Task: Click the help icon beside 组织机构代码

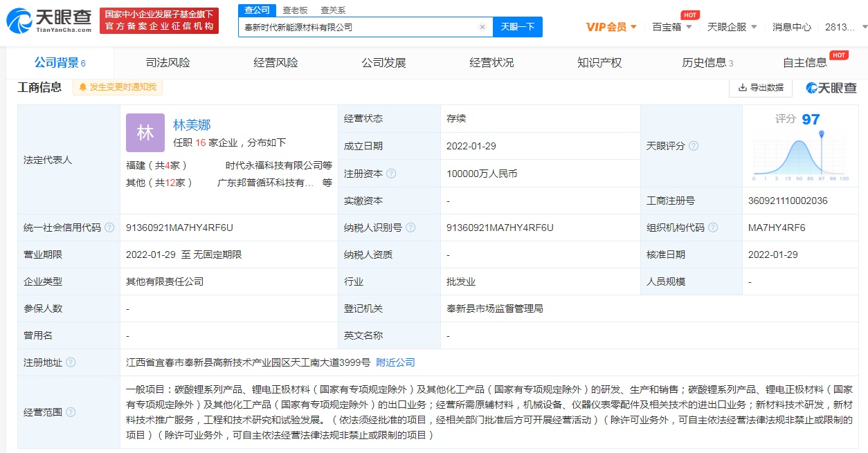Action: (713, 228)
